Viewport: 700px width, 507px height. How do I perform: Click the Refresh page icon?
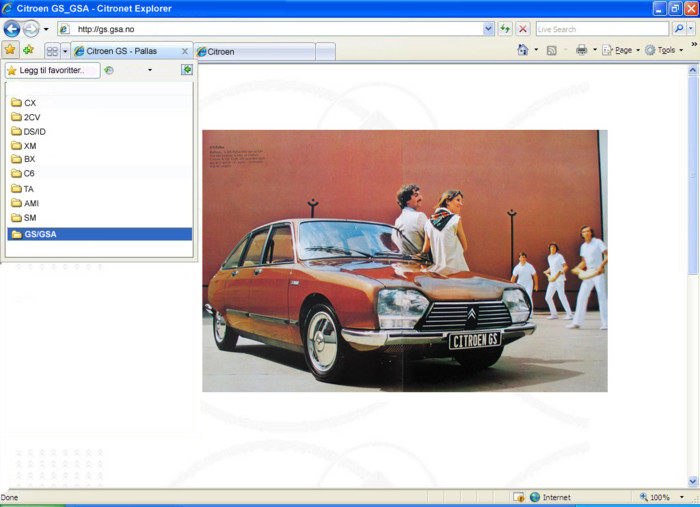pyautogui.click(x=505, y=29)
